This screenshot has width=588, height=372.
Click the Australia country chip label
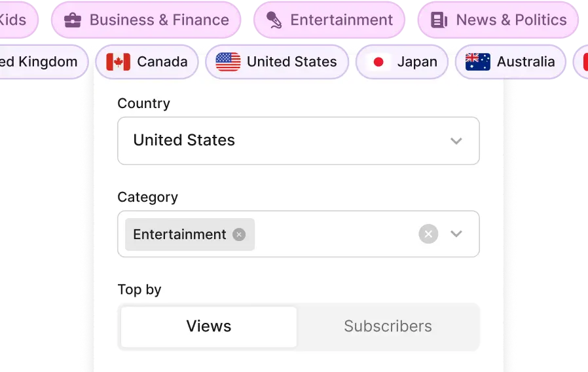coord(526,62)
